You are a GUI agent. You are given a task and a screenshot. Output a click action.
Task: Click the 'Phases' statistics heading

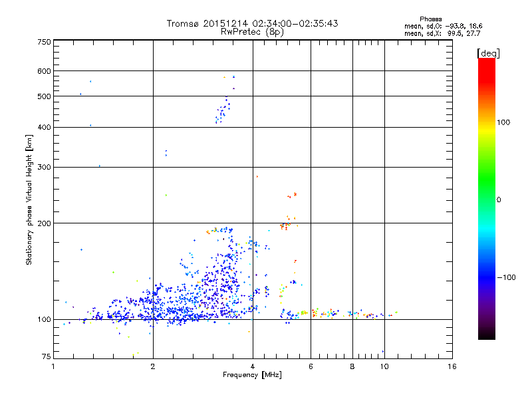click(430, 19)
